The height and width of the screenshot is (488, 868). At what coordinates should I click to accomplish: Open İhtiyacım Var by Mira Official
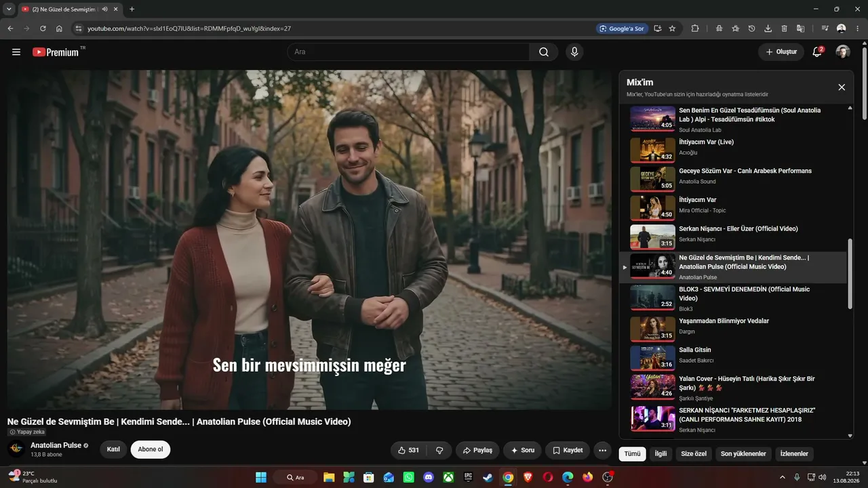point(732,208)
